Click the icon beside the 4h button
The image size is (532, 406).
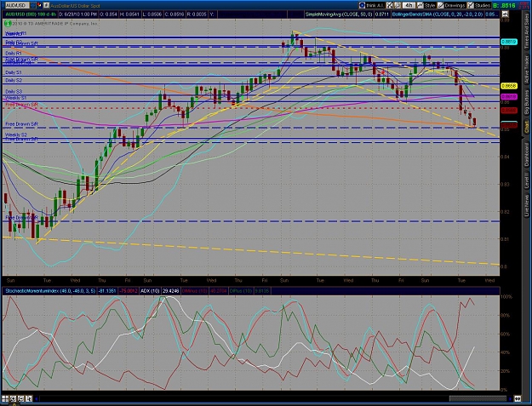[x=398, y=5]
